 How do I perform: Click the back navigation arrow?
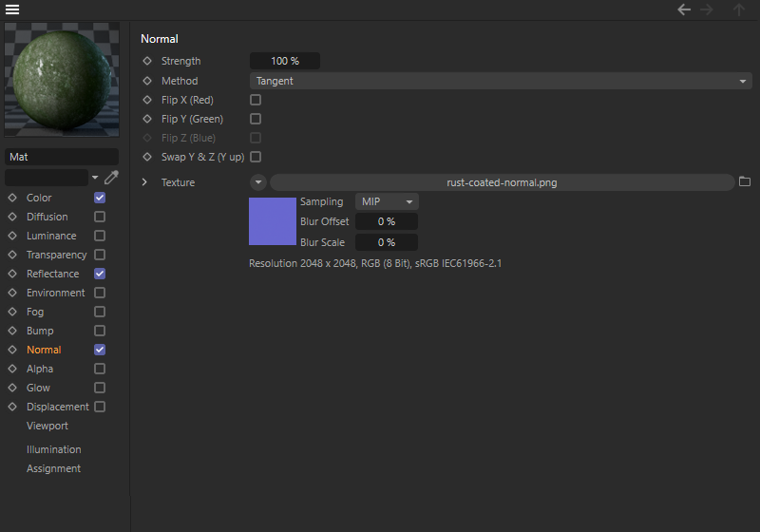coord(683,9)
